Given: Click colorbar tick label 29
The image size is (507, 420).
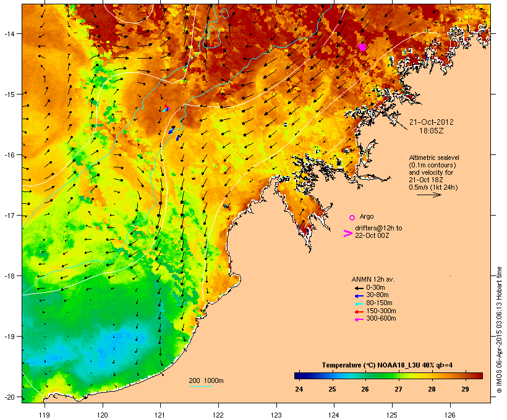Looking at the screenshot, I should pyautogui.click(x=465, y=389).
